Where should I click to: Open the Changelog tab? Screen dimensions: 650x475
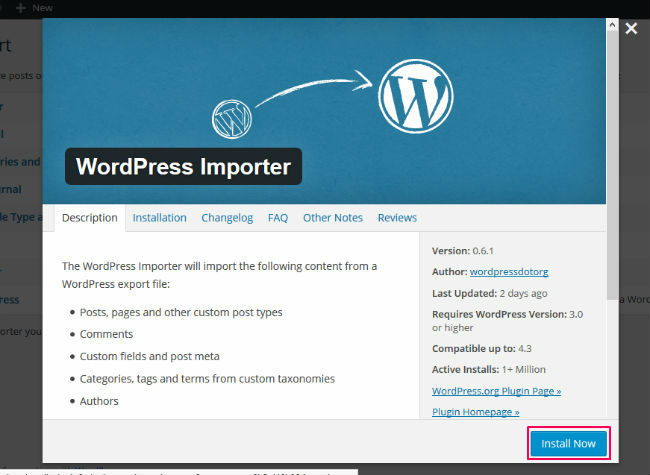pyautogui.click(x=227, y=218)
